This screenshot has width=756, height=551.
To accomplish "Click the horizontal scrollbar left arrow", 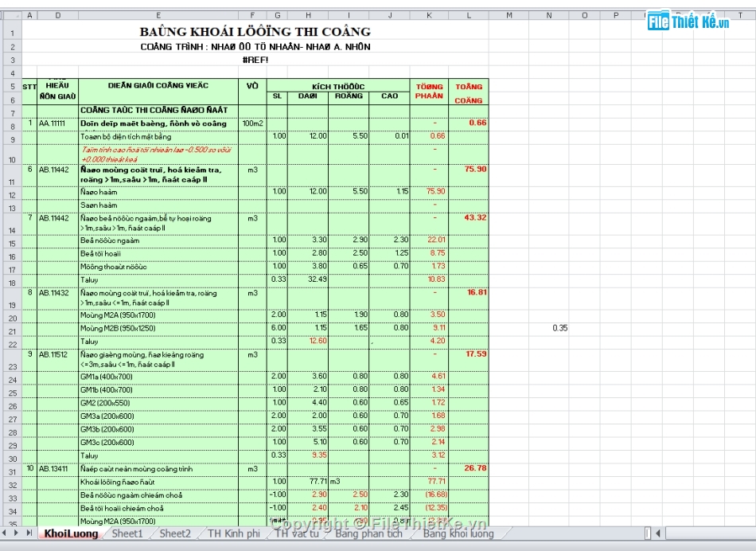I will (x=657, y=533).
